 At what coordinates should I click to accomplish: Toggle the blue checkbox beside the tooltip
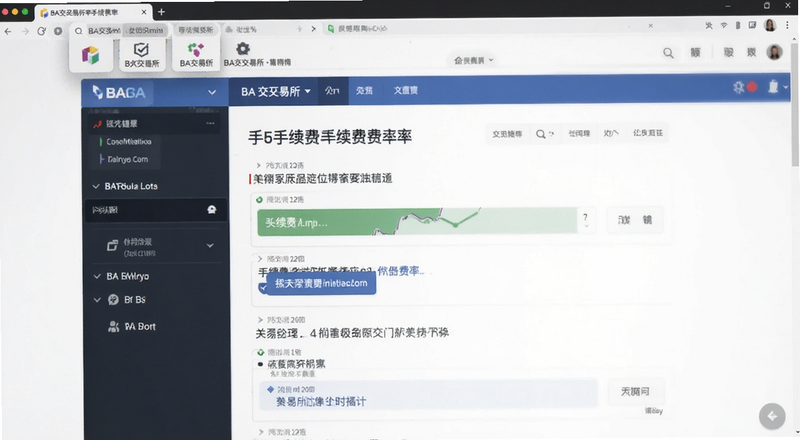point(263,288)
